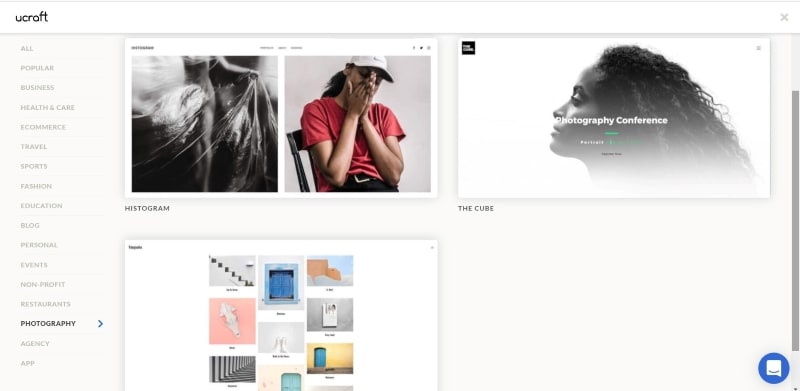The image size is (800, 391).
Task: Select the BUSINESS category
Action: click(37, 88)
